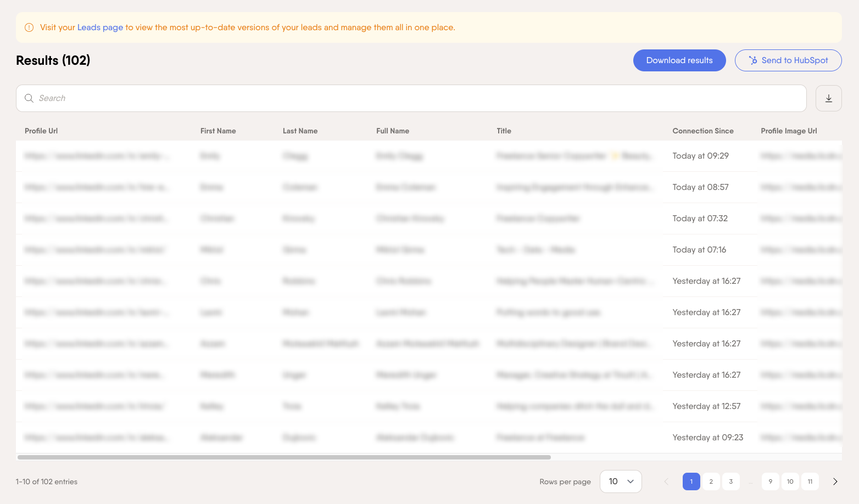Open the Leads page link
This screenshot has width=859, height=504.
100,27
